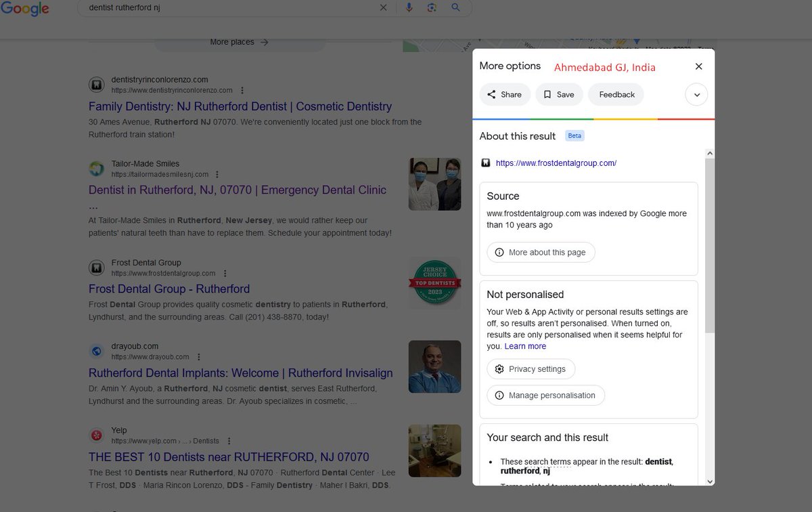The height and width of the screenshot is (512, 812).
Task: Click the 'Ahmedabad GJ, India' text
Action: (x=605, y=67)
